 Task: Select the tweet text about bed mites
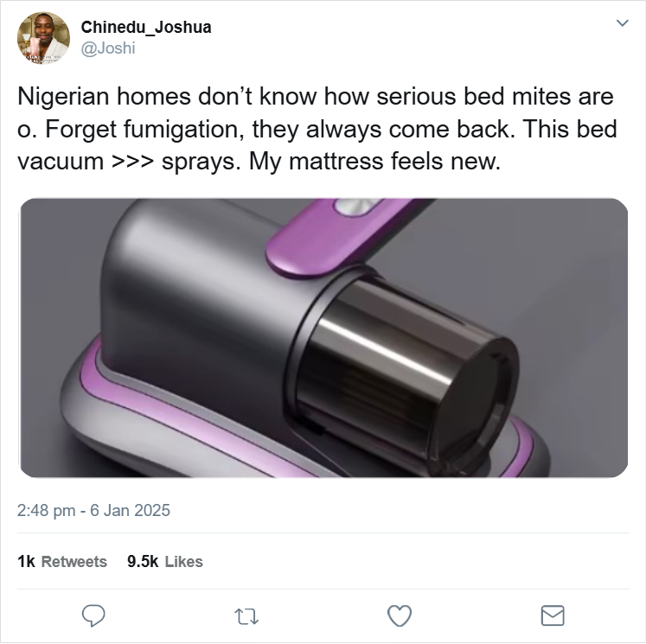tap(317, 129)
